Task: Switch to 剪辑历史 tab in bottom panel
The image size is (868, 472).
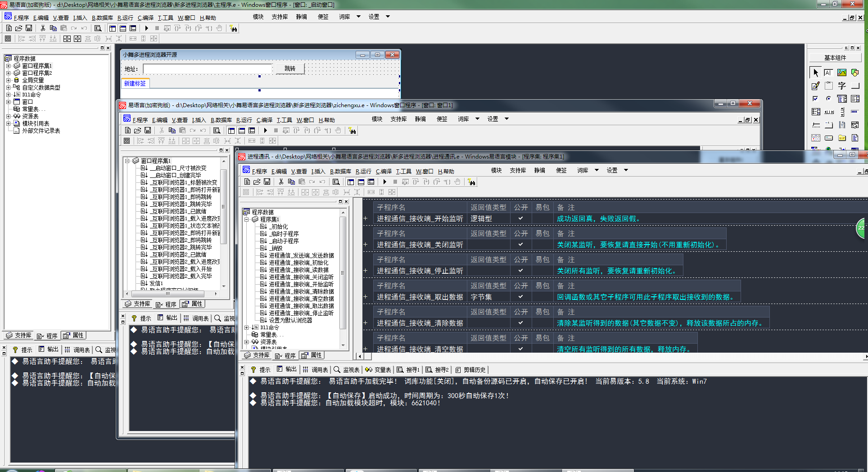Action: click(x=470, y=370)
